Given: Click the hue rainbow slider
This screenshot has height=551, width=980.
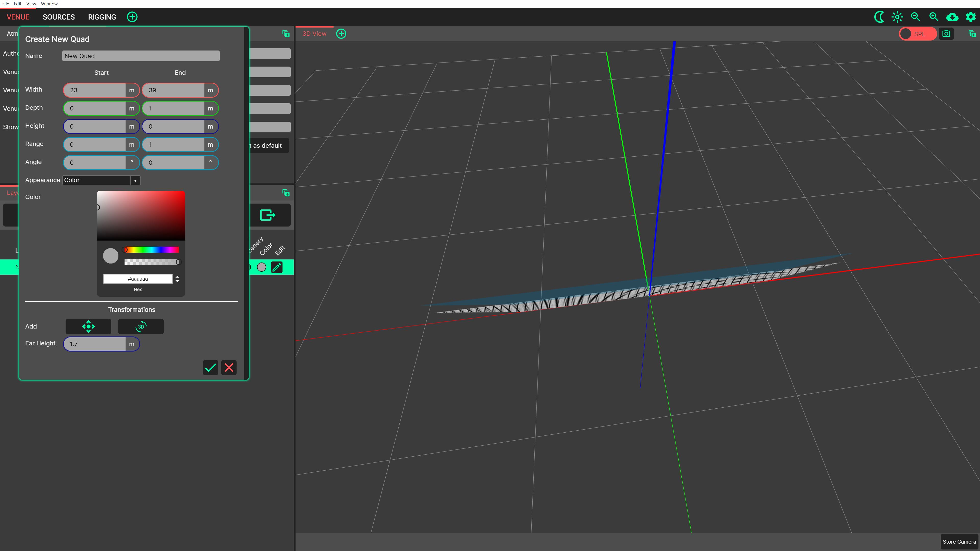Looking at the screenshot, I should 151,249.
